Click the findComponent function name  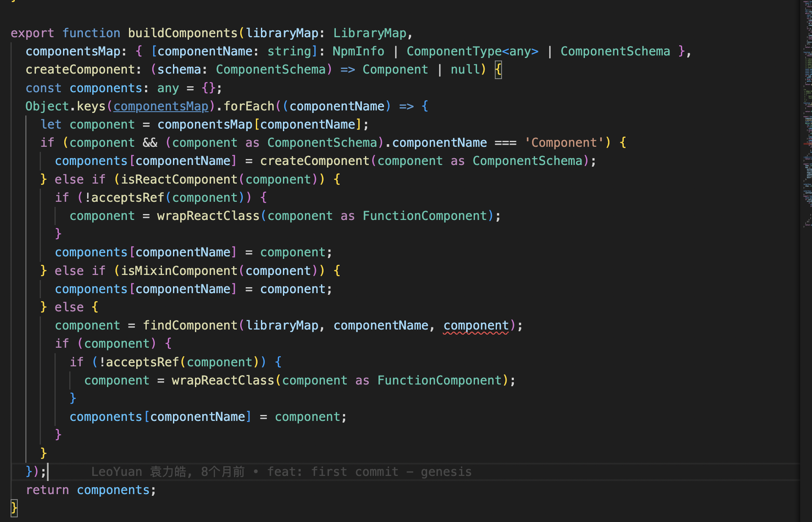tap(190, 325)
